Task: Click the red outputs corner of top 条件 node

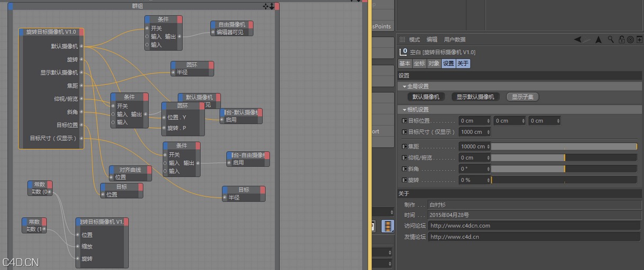Action: pos(180,19)
